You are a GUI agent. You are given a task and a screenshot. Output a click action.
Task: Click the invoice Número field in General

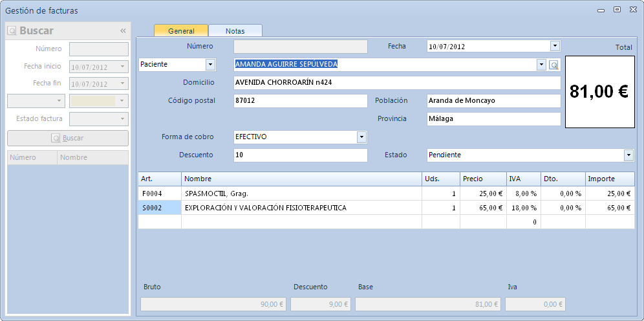pyautogui.click(x=300, y=47)
